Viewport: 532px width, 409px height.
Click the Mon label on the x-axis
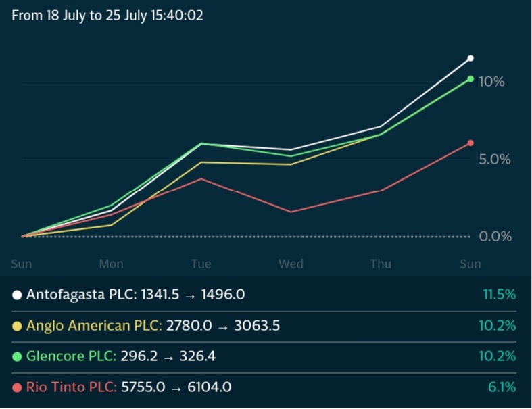point(112,264)
